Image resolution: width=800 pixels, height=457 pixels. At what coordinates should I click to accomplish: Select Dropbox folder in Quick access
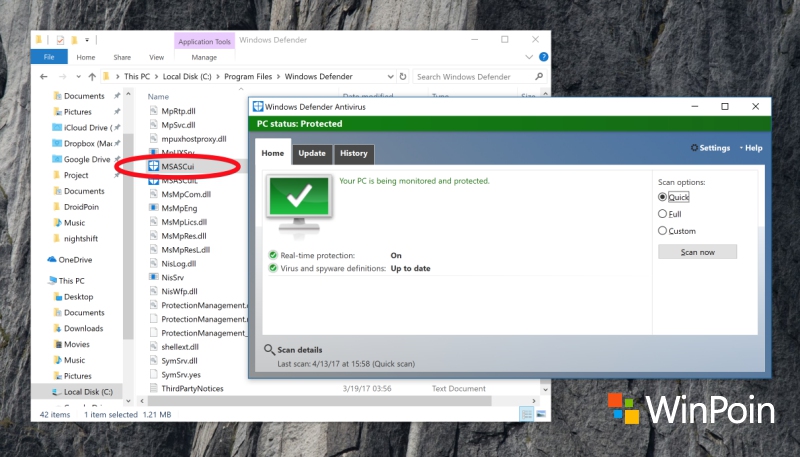coord(82,143)
